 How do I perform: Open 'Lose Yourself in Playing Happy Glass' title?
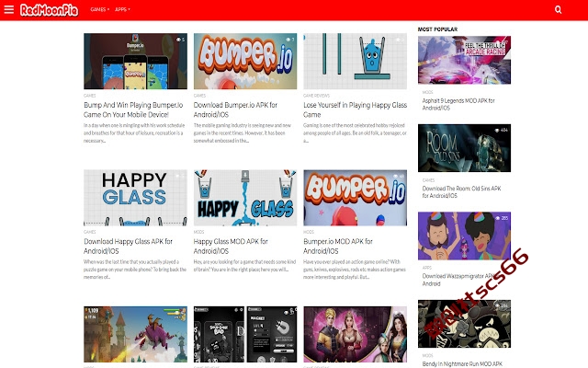356,109
